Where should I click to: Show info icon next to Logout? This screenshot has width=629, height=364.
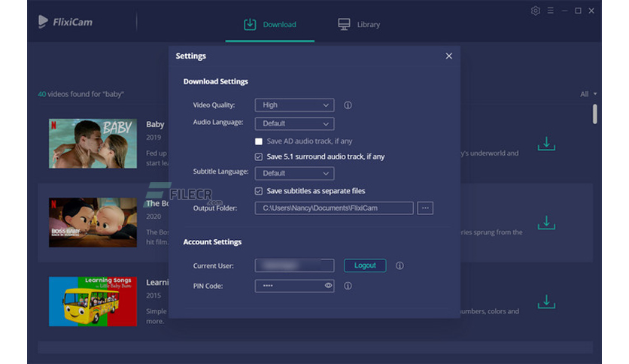click(x=400, y=265)
